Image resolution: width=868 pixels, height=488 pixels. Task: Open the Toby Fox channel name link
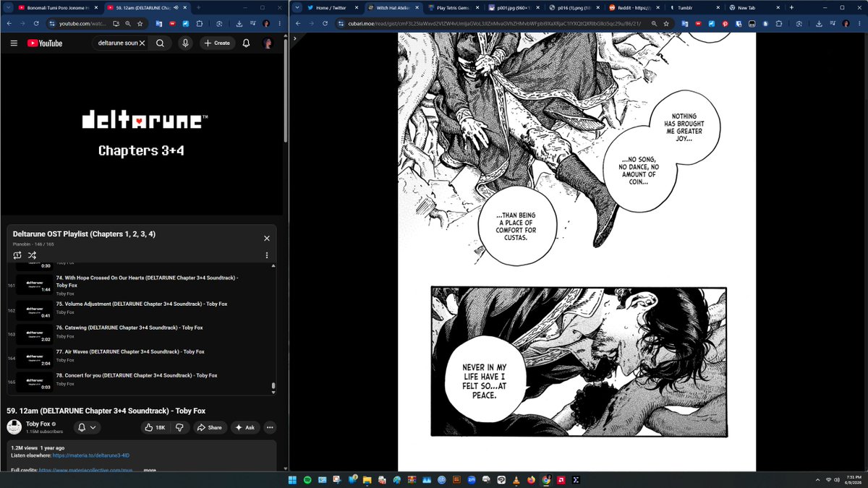click(38, 424)
